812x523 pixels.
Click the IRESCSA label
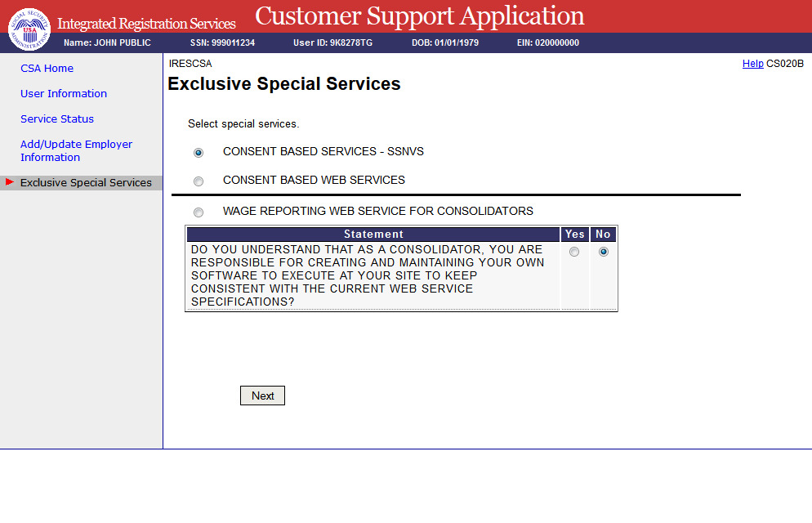click(x=190, y=64)
